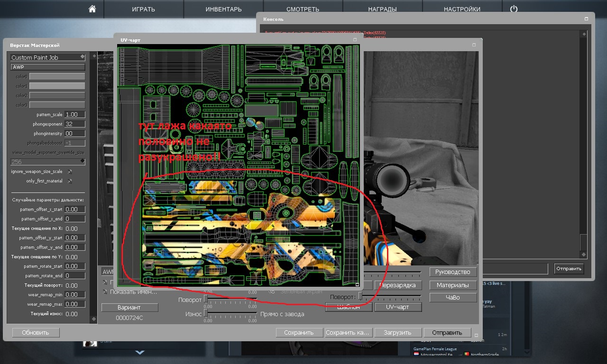This screenshot has height=364, width=607.
Task: Click the console command input field
Action: coord(515,269)
